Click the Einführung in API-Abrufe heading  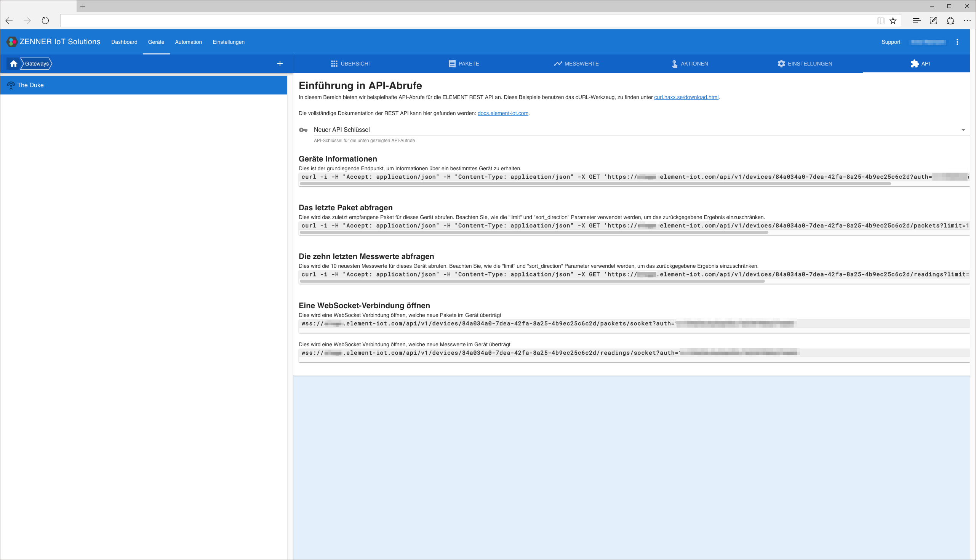pos(360,85)
